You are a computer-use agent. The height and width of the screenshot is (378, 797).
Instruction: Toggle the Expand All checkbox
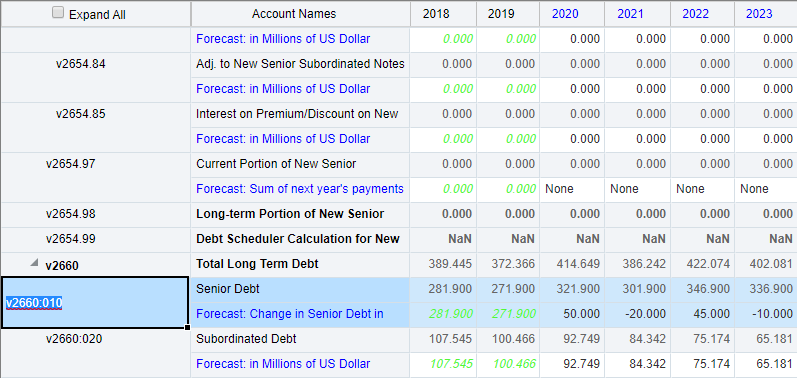[x=58, y=13]
